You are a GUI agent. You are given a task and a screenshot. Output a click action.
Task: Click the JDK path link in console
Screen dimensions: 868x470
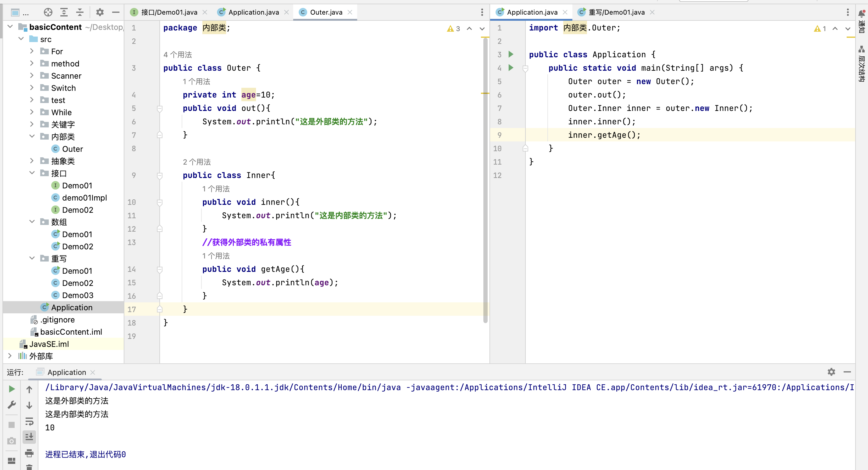click(x=223, y=387)
